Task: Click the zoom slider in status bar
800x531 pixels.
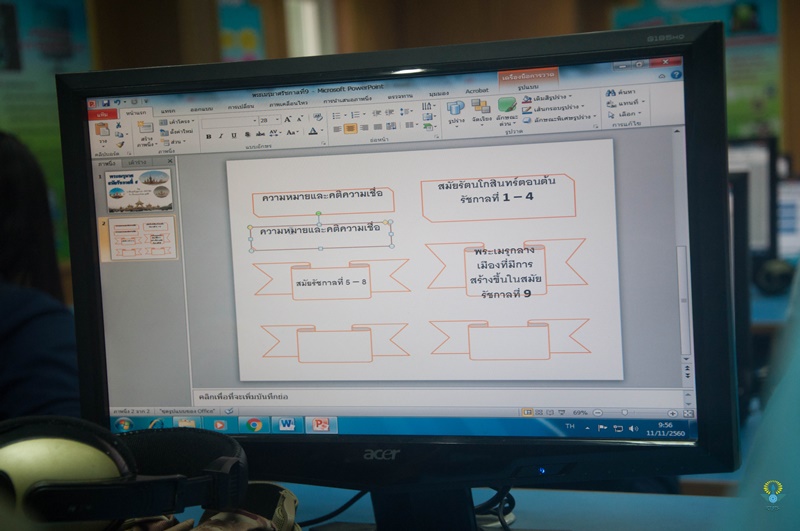Action: coord(624,412)
